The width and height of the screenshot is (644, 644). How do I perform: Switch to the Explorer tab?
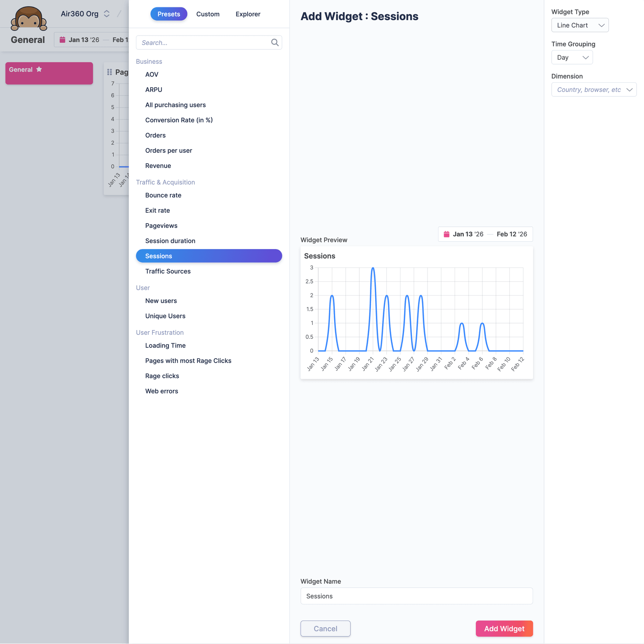[x=248, y=14]
